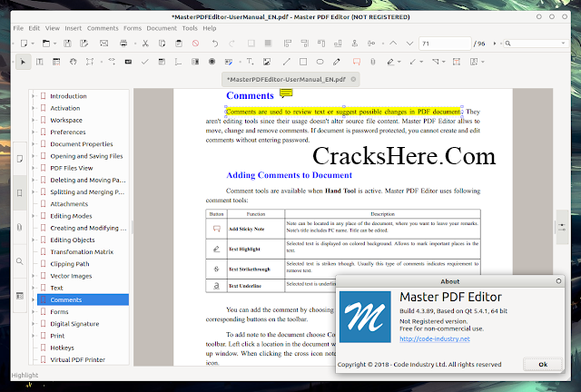The width and height of the screenshot is (581, 392).
Task: Save the document with the floppy disk icon
Action: [67, 44]
